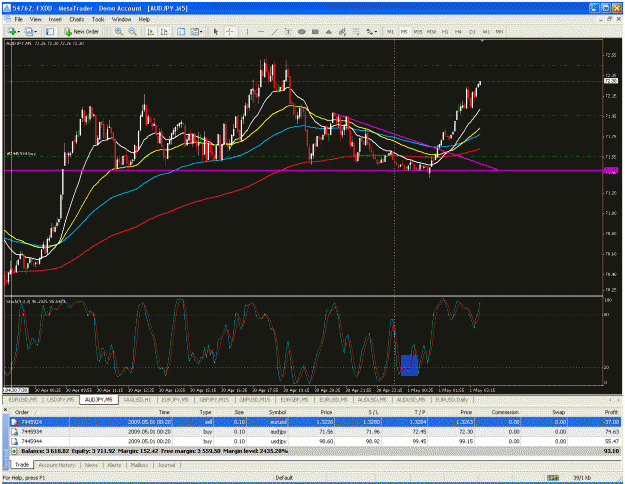Select the Rectangle drawing tool
This screenshot has height=484, width=625.
tap(315, 31)
